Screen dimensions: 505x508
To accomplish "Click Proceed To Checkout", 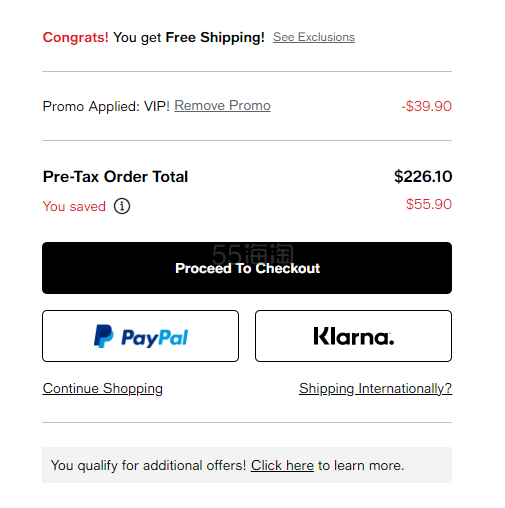I will (x=247, y=268).
